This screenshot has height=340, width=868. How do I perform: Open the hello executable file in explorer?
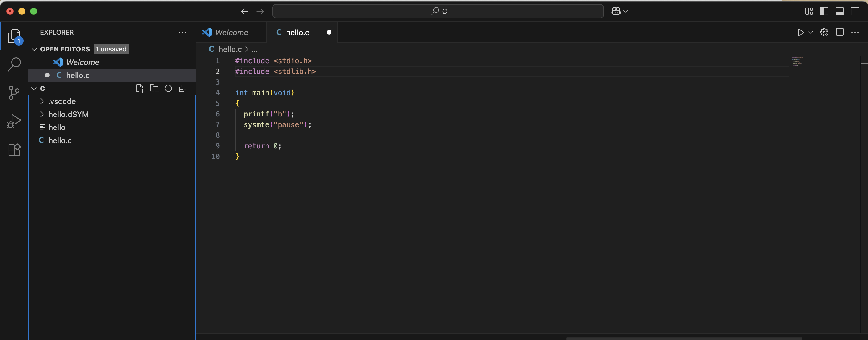point(57,127)
